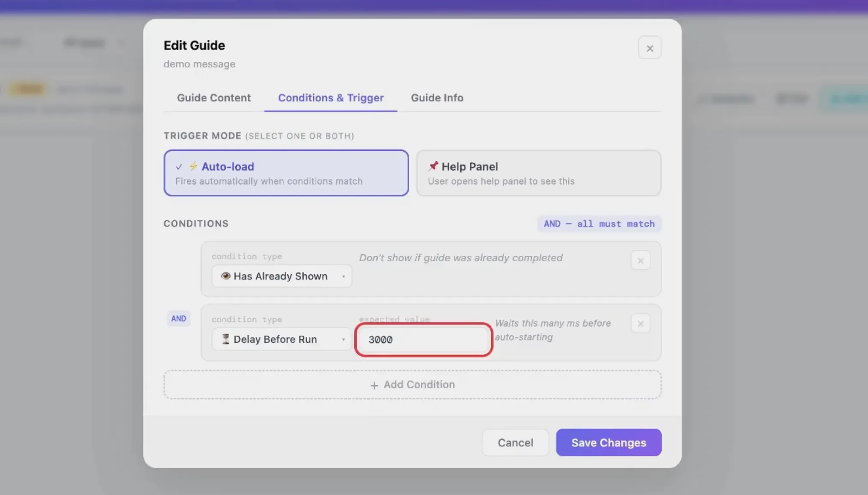Click 'Don't show if guide was already completed'
This screenshot has height=495, width=868.
click(461, 258)
